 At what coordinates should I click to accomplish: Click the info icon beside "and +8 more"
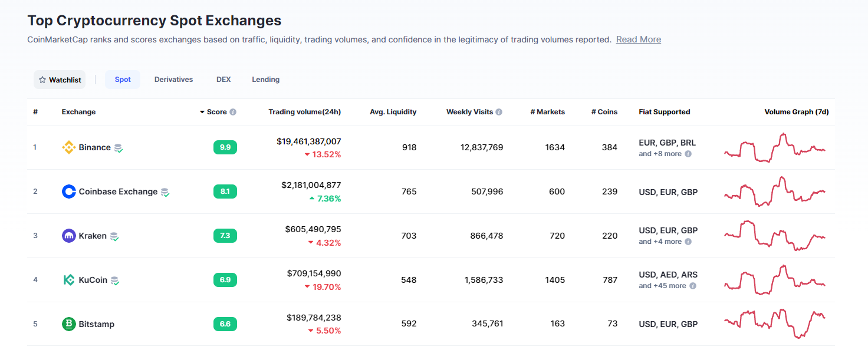(x=688, y=154)
